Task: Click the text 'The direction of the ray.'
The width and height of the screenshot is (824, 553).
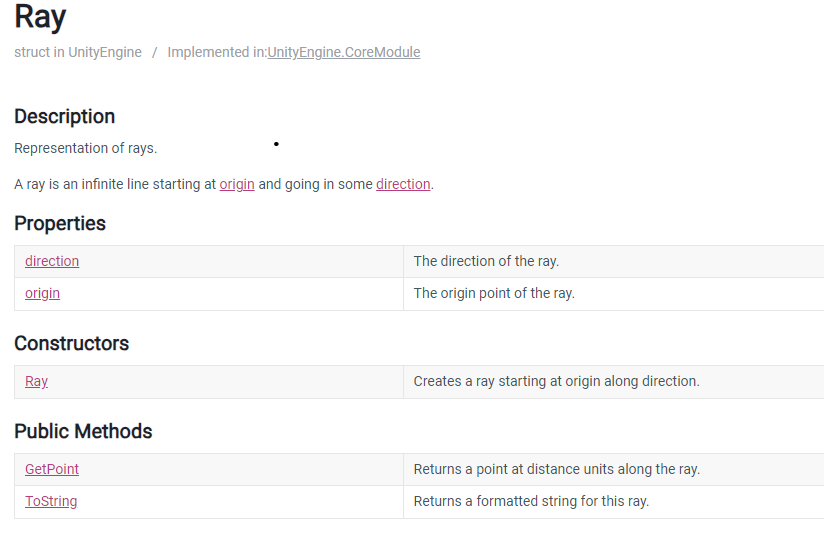Action: click(486, 261)
